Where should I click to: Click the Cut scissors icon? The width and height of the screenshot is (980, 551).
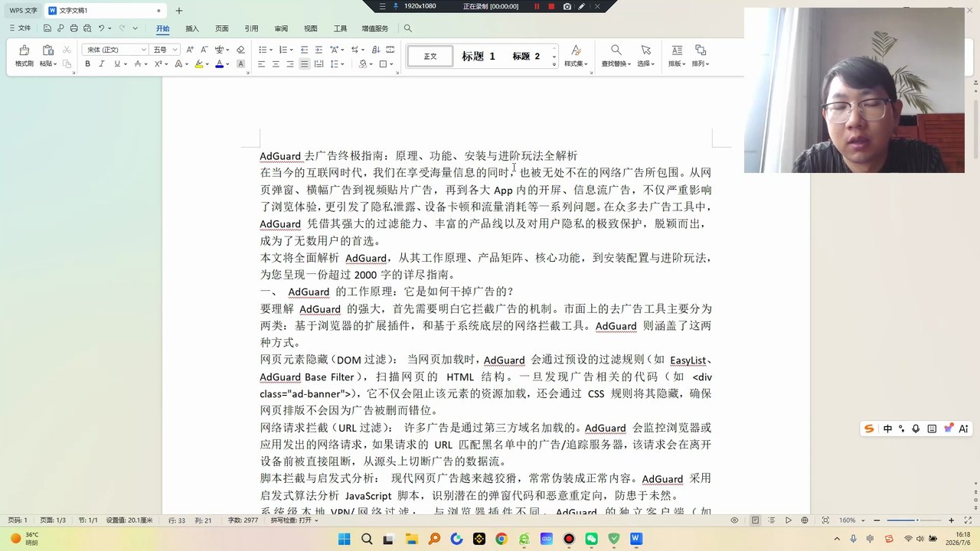(67, 49)
